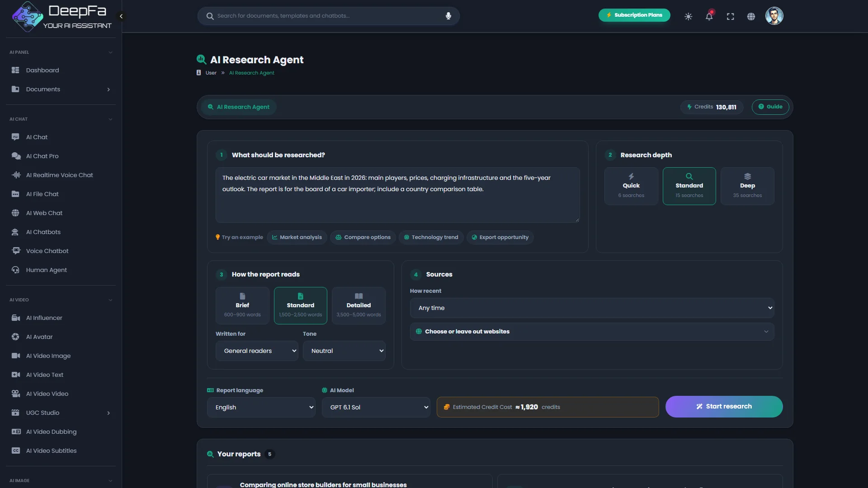Click the AI Influencer icon
Viewport: 868px width, 488px height.
[x=15, y=318]
